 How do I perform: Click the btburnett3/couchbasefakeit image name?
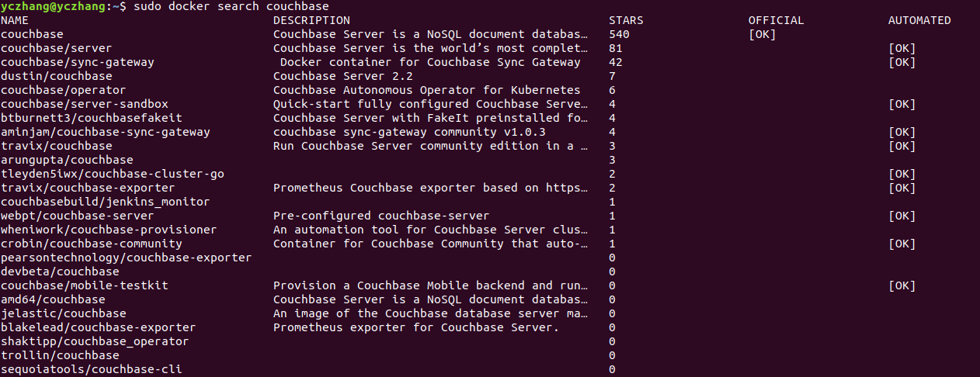[x=92, y=118]
